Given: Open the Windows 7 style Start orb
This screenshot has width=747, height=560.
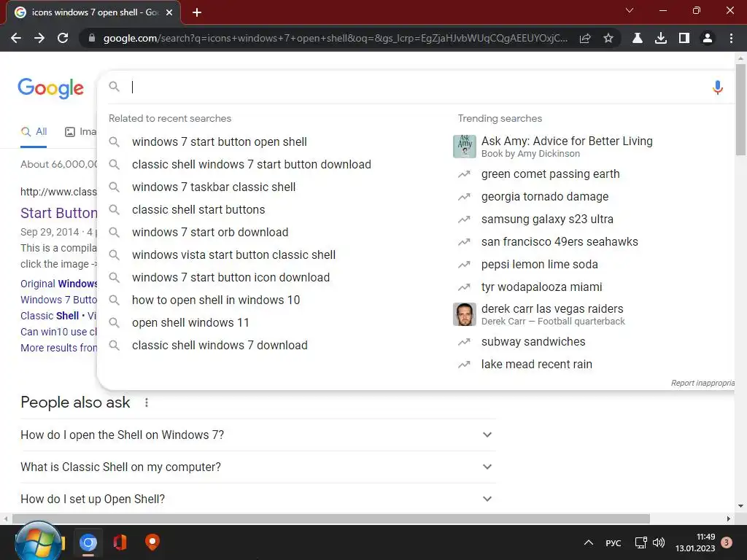Looking at the screenshot, I should (38, 542).
